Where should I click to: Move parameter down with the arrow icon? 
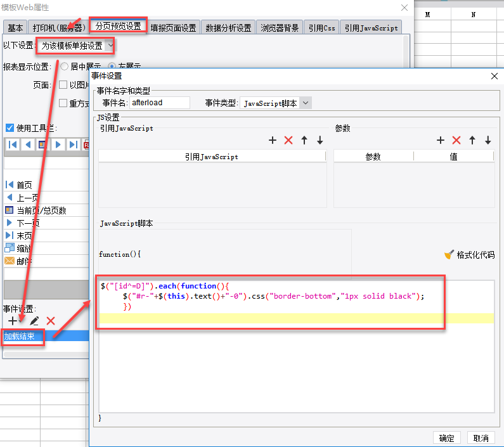488,140
